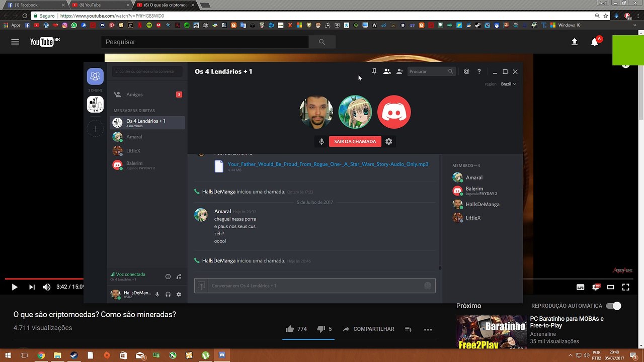Open voice connection info icon
Image resolution: width=644 pixels, height=362 pixels.
168,277
